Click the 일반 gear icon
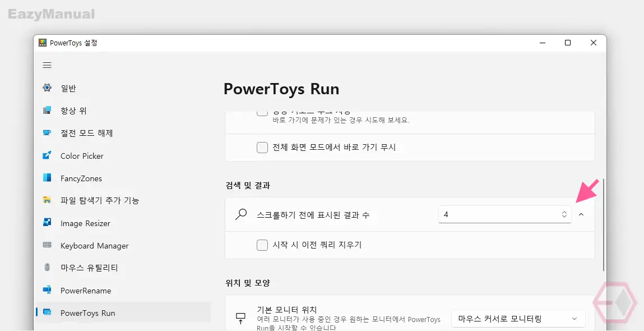Screen dimensions: 644x331 tap(47, 88)
